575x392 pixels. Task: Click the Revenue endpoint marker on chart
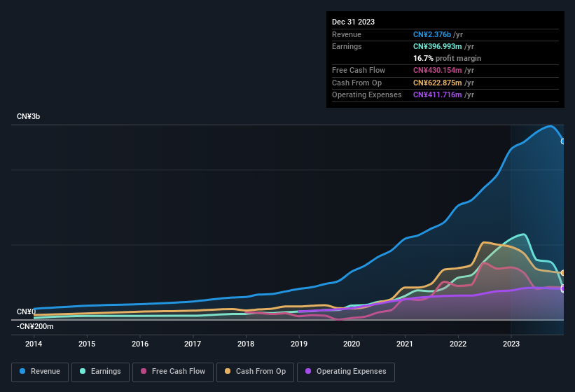click(x=563, y=141)
